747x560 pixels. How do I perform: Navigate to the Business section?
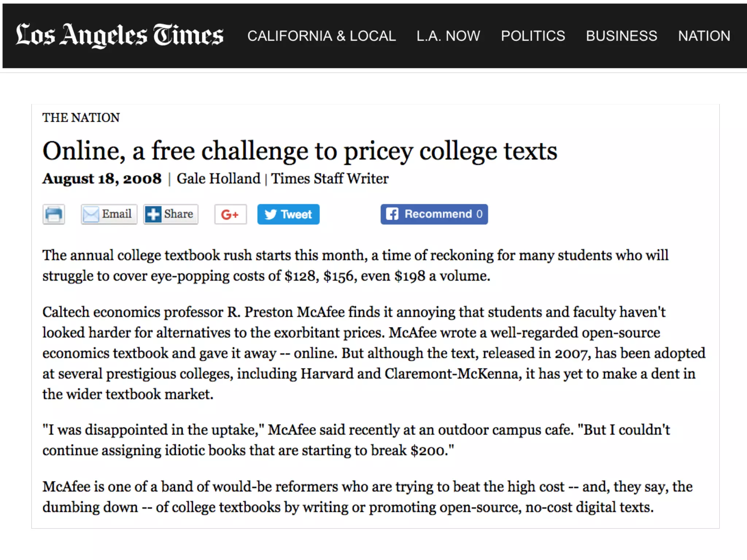[621, 36]
